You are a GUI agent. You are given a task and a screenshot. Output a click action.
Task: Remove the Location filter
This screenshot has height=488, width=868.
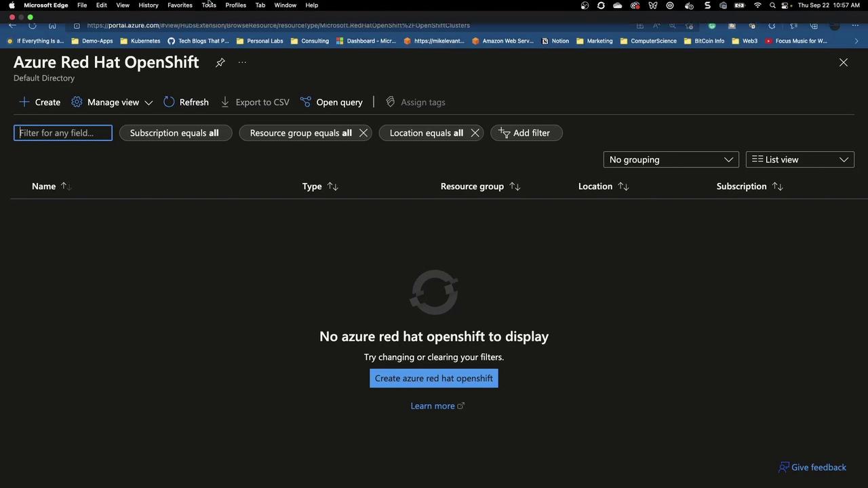[475, 133]
